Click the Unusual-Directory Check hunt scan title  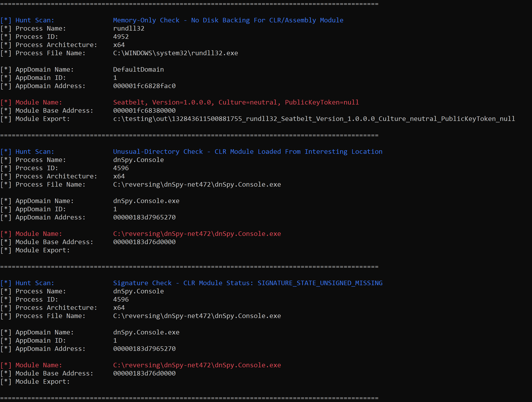click(248, 152)
